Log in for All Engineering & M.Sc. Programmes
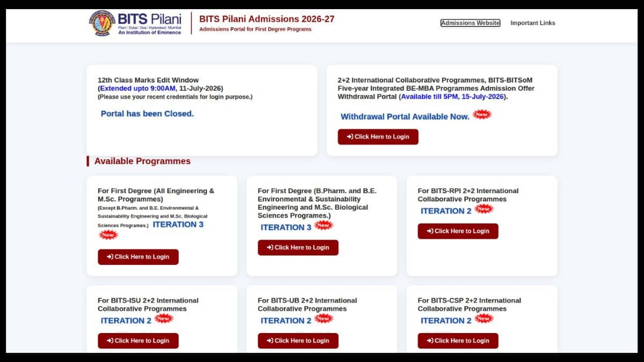This screenshot has height=362, width=644. point(138,257)
